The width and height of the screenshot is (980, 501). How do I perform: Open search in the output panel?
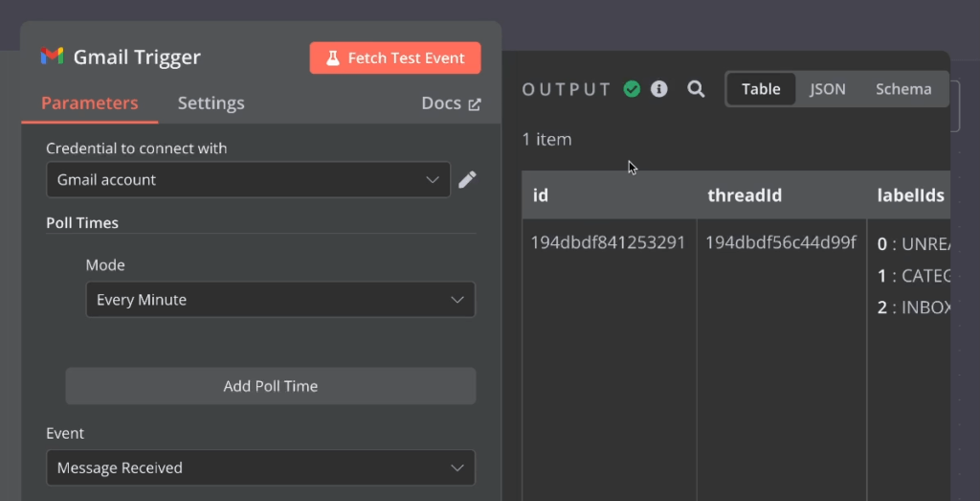697,89
